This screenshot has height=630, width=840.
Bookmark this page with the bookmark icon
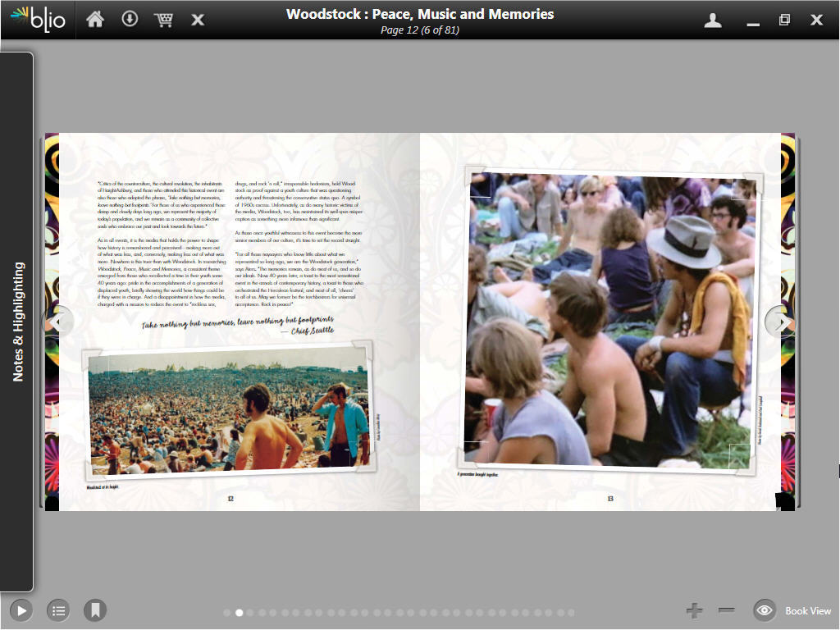pyautogui.click(x=95, y=610)
